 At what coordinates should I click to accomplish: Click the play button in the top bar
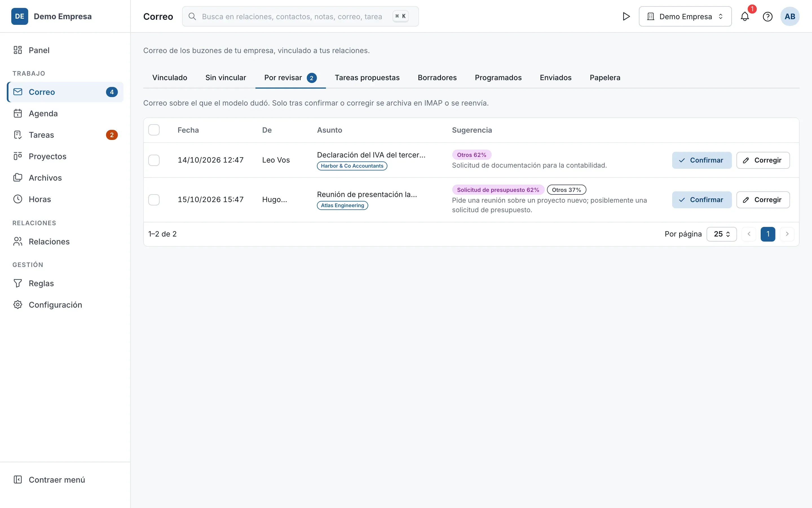pyautogui.click(x=626, y=16)
